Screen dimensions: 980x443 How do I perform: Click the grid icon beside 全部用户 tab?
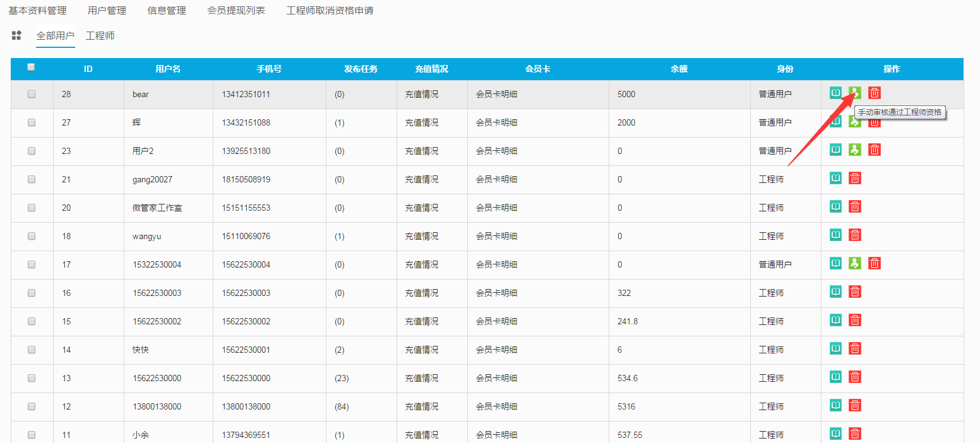point(17,35)
